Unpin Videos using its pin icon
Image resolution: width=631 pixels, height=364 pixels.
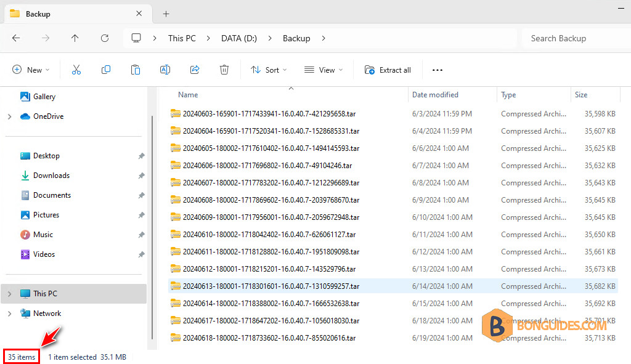141,254
